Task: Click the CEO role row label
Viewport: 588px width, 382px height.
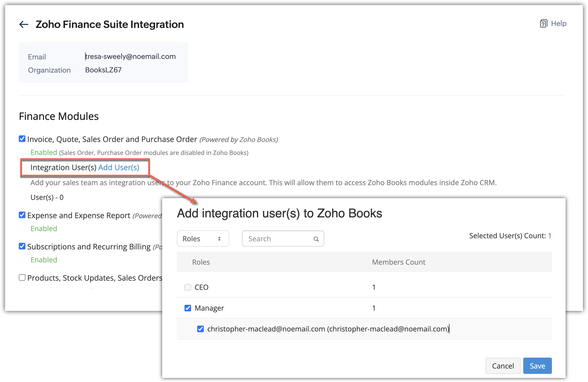Action: [202, 287]
